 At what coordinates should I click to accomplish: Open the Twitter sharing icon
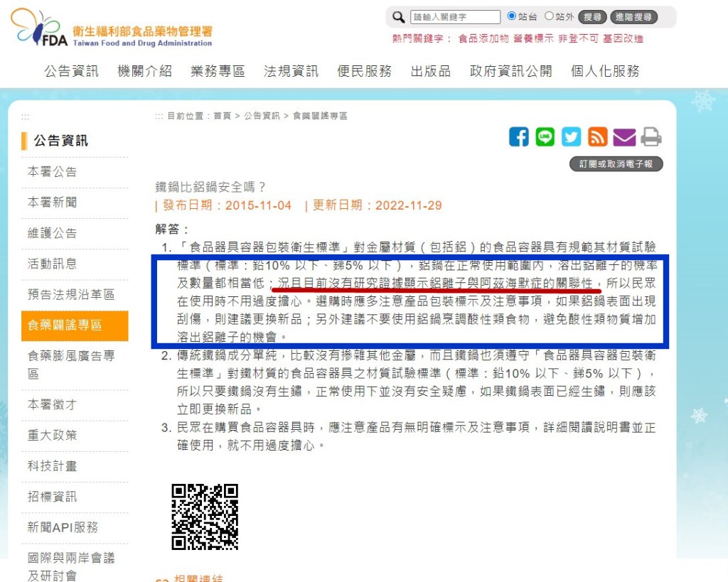[572, 137]
